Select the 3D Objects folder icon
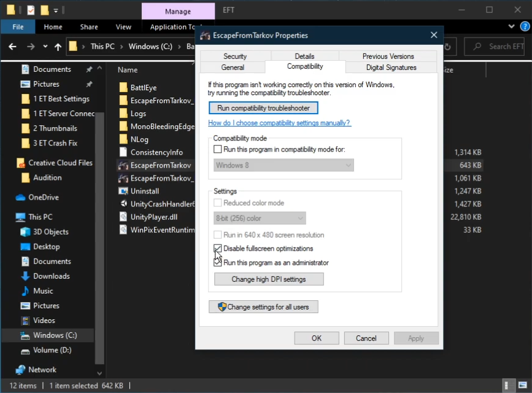This screenshot has width=532, height=393. point(25,232)
